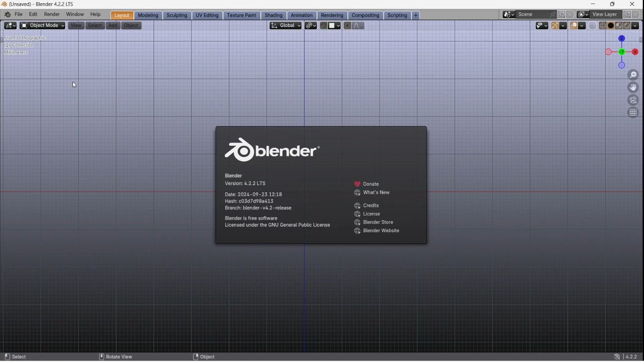
Task: Switch to material preview shading
Action: 619,26
